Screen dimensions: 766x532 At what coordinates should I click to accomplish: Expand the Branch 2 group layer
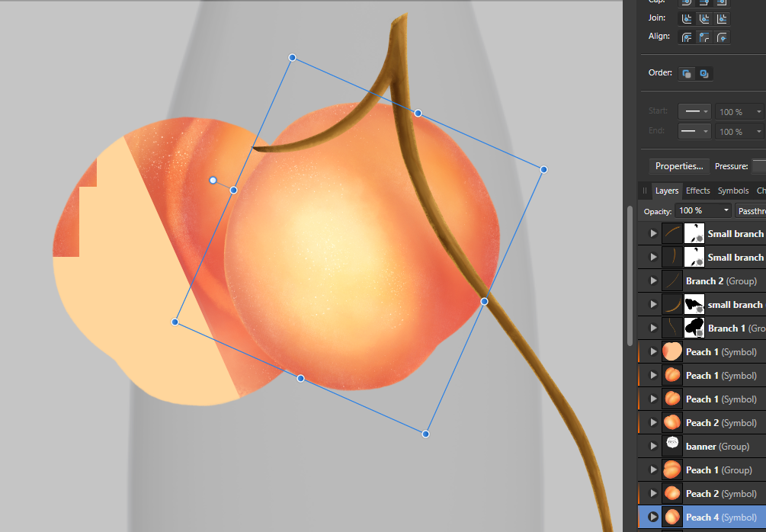[653, 281]
